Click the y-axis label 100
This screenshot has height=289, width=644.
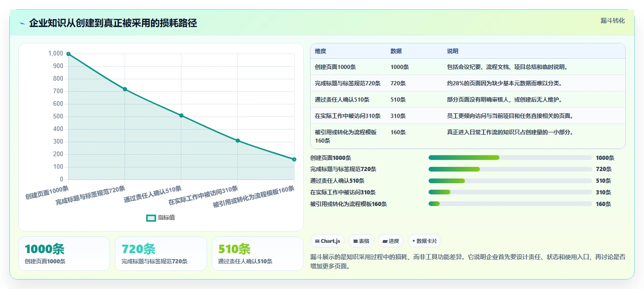[x=58, y=167]
